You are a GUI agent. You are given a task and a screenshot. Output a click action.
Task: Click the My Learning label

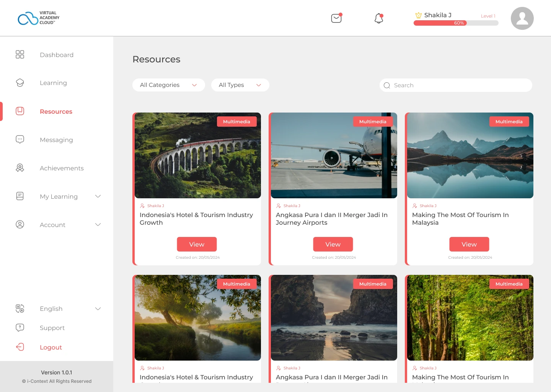59,196
